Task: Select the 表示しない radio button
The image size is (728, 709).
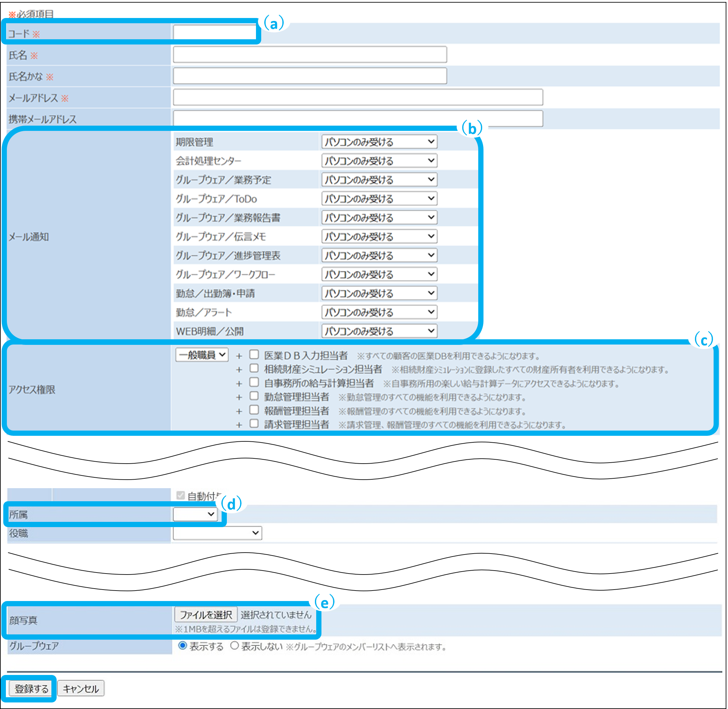Action: [x=234, y=646]
